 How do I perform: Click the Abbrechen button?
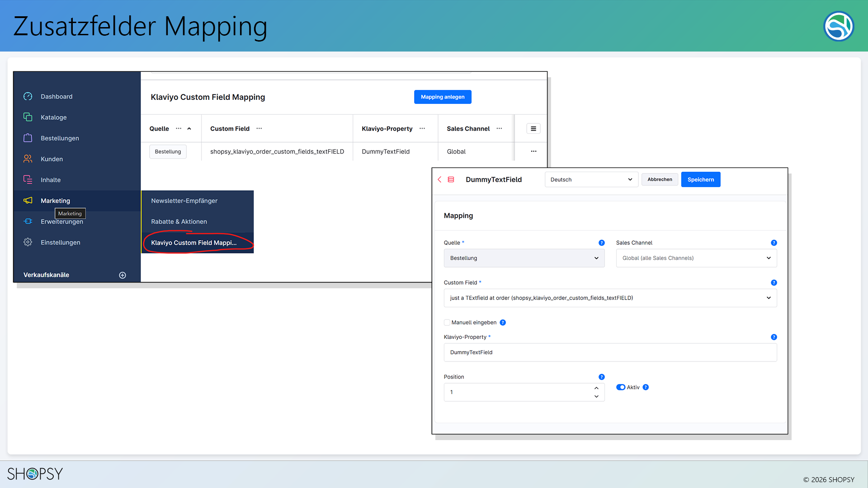point(660,179)
